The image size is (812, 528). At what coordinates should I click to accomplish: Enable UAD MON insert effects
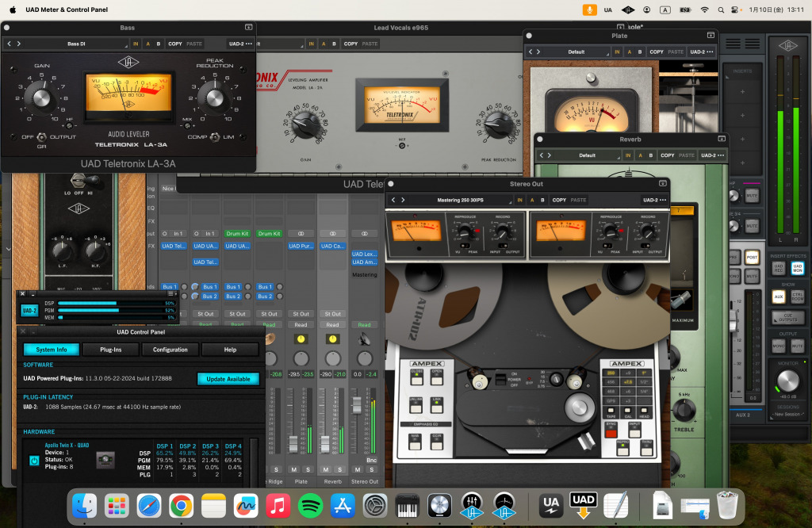point(798,270)
